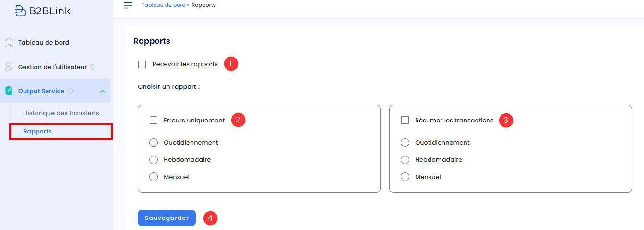
Task: Choose Mensuel under Erreurs uniquement
Action: pyautogui.click(x=154, y=177)
